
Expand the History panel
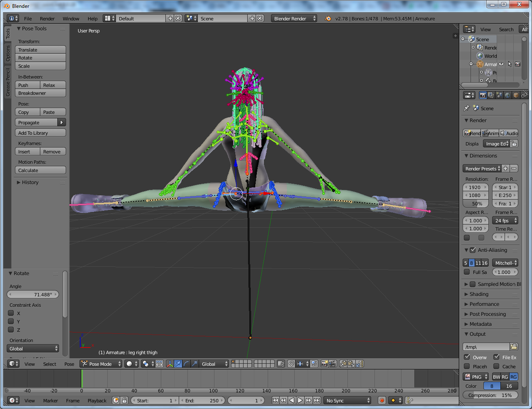pos(30,182)
